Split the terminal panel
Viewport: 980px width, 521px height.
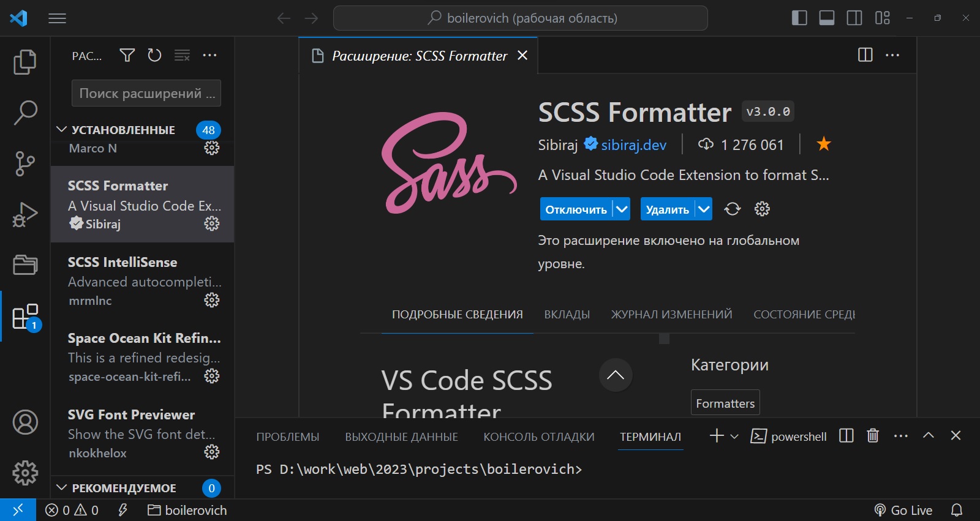(846, 436)
